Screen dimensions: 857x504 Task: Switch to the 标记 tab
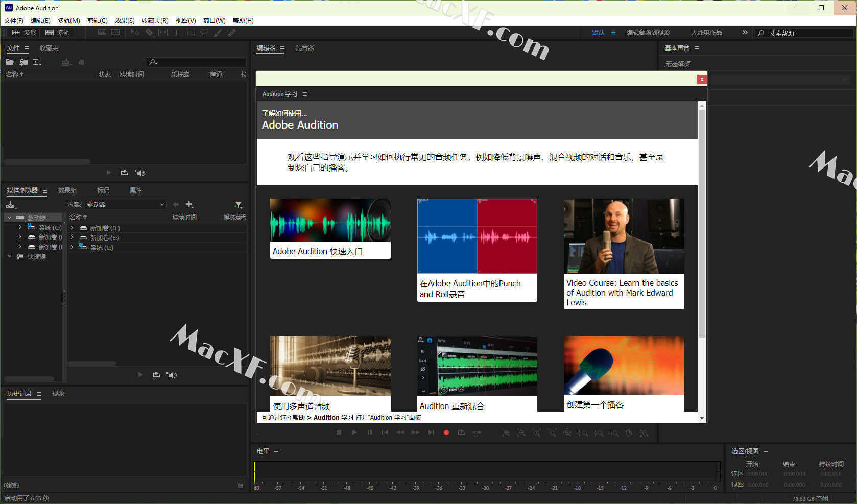tap(103, 190)
